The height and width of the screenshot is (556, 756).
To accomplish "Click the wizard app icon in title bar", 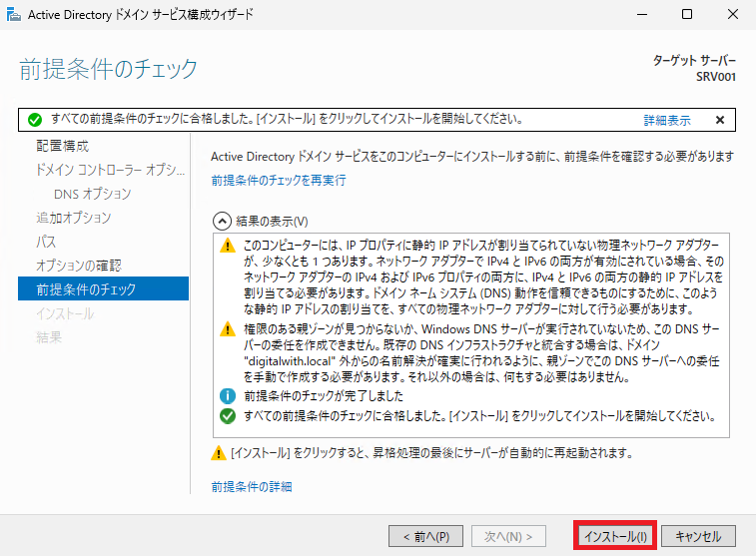I will click(14, 14).
